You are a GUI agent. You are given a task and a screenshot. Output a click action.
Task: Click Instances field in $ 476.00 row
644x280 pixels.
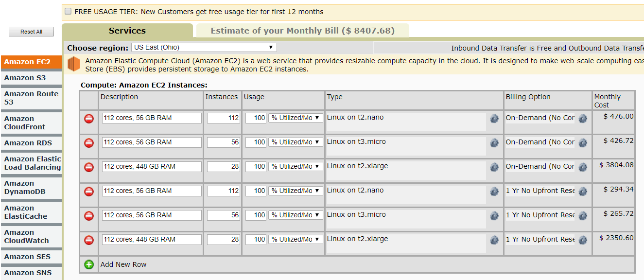(x=224, y=118)
